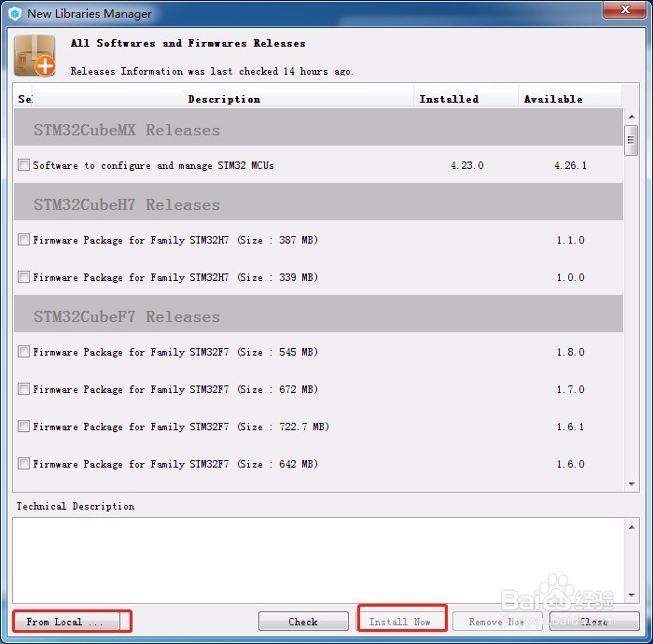
Task: Click the From Local ... button
Action: click(x=67, y=622)
